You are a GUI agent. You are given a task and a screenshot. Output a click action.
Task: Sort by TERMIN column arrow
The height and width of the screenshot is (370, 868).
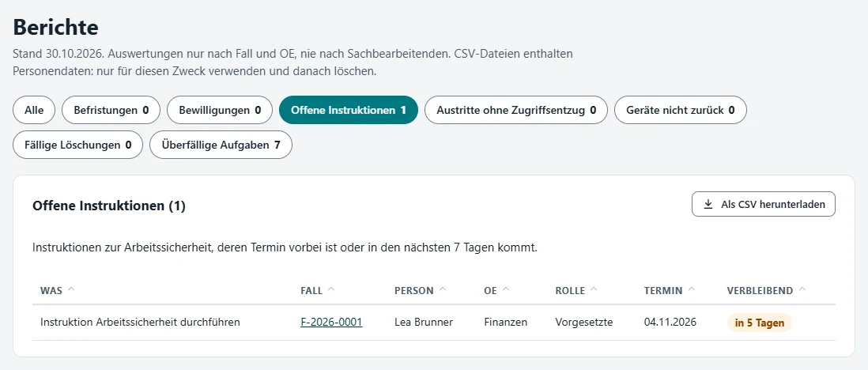coord(692,289)
